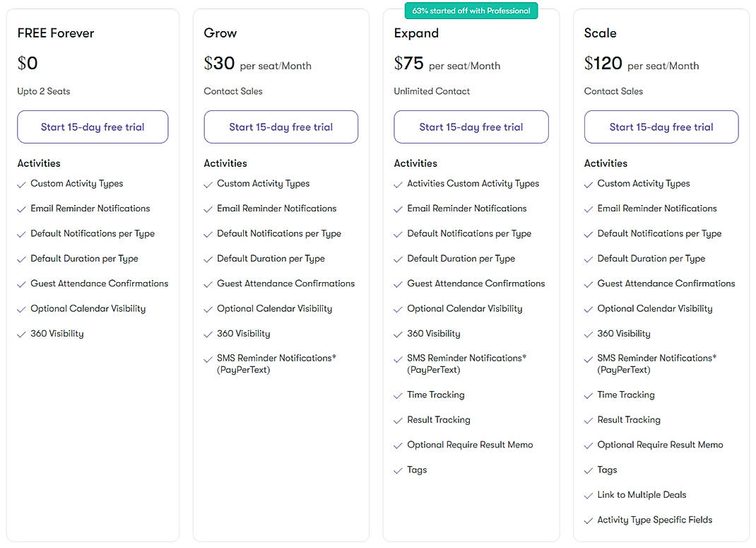Expand the Activities section under FREE Forever
The image size is (756, 548).
39,163
